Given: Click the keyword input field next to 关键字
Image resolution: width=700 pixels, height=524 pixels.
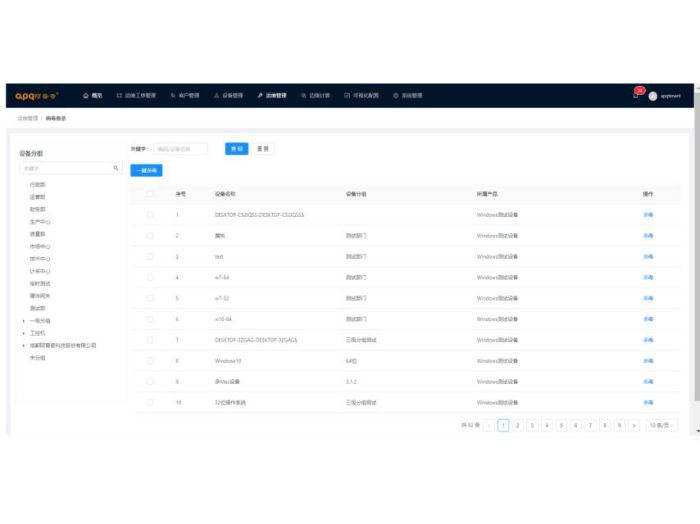Looking at the screenshot, I should pyautogui.click(x=180, y=148).
